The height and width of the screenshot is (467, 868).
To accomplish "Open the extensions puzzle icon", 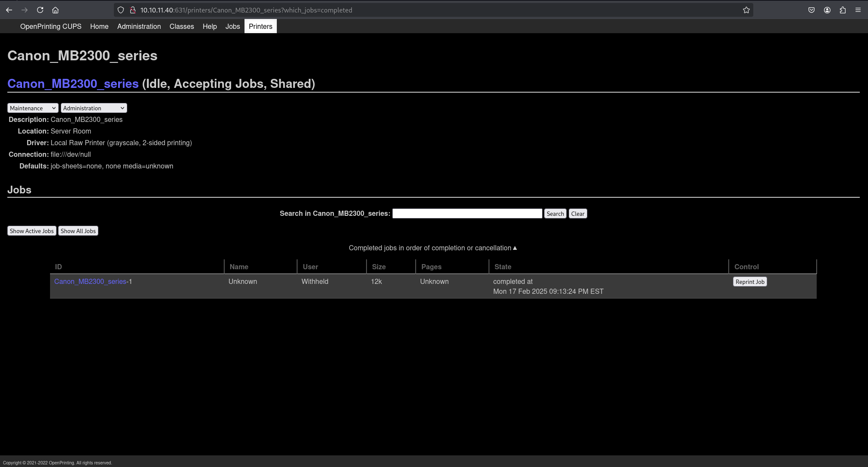I will 843,10.
